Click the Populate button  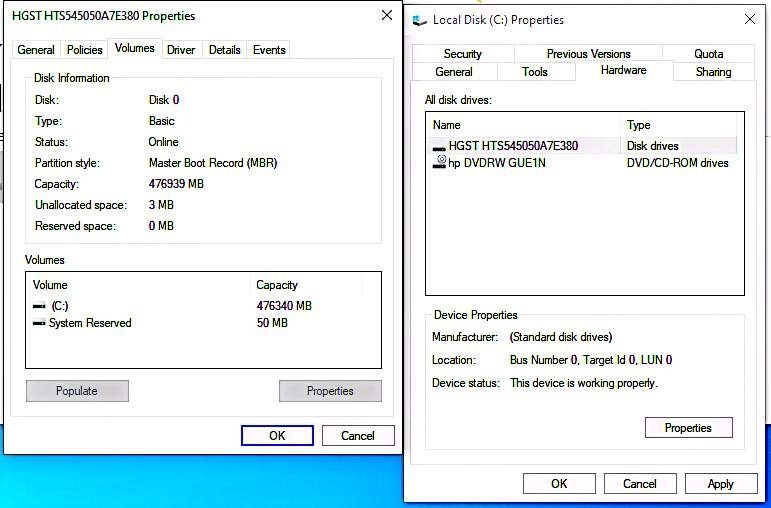click(x=77, y=391)
